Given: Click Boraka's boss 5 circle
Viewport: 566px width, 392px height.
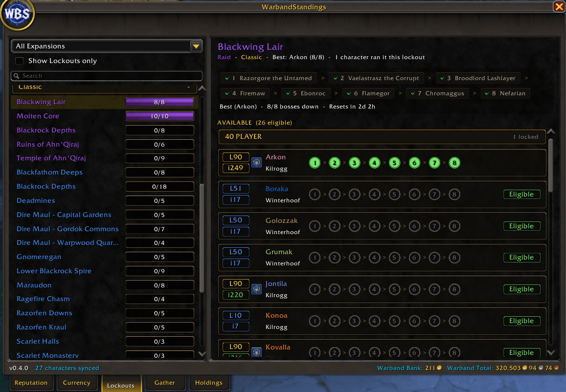Looking at the screenshot, I should (x=394, y=195).
